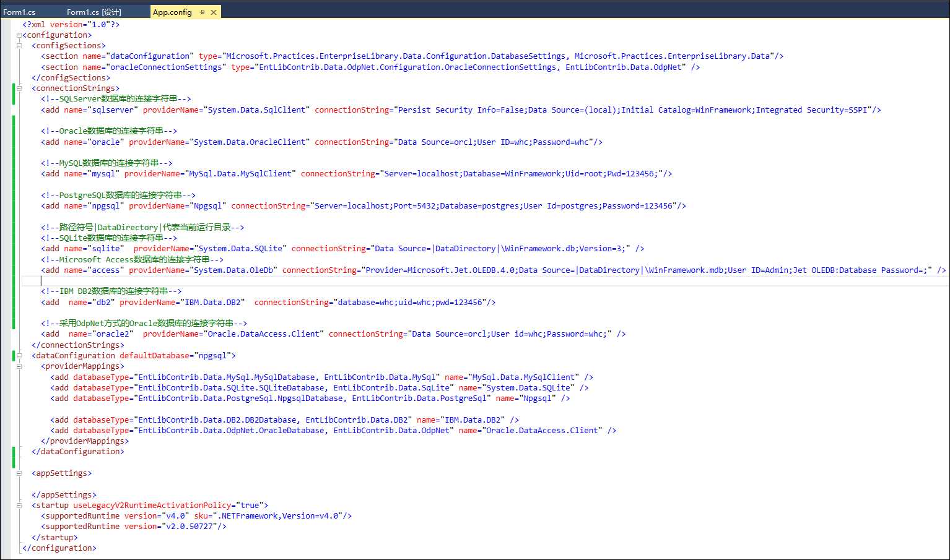The width and height of the screenshot is (950, 560).
Task: Click the </configSections> closing tag
Action: tap(71, 78)
